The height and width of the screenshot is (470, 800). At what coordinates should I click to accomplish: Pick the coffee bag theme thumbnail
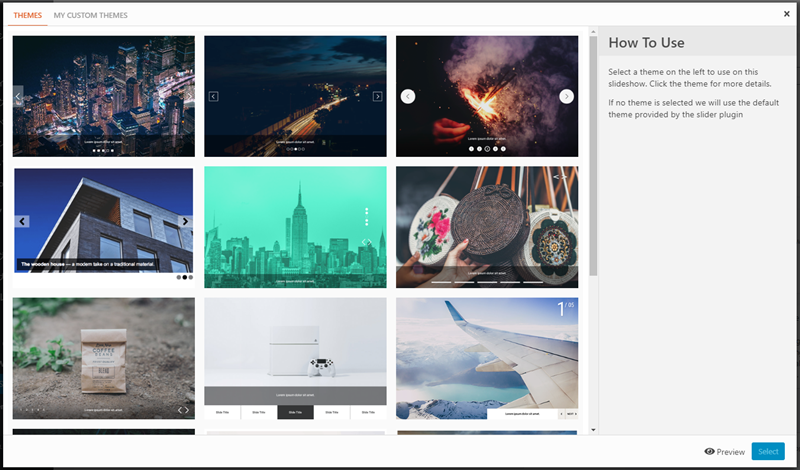point(103,358)
